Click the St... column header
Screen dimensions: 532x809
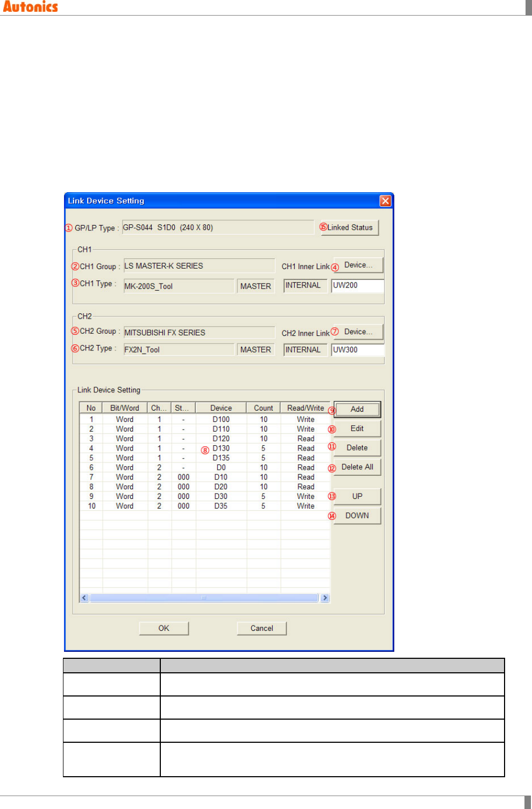183,408
